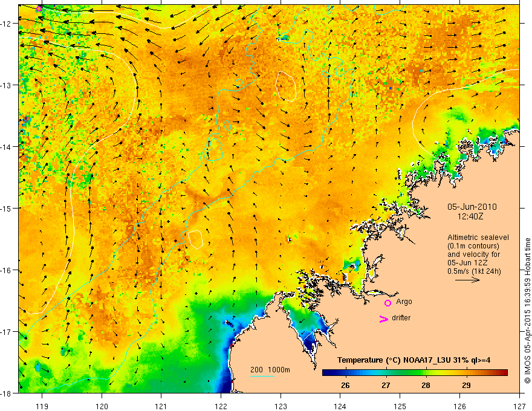Click the 'Argo' legend label

coord(404,302)
